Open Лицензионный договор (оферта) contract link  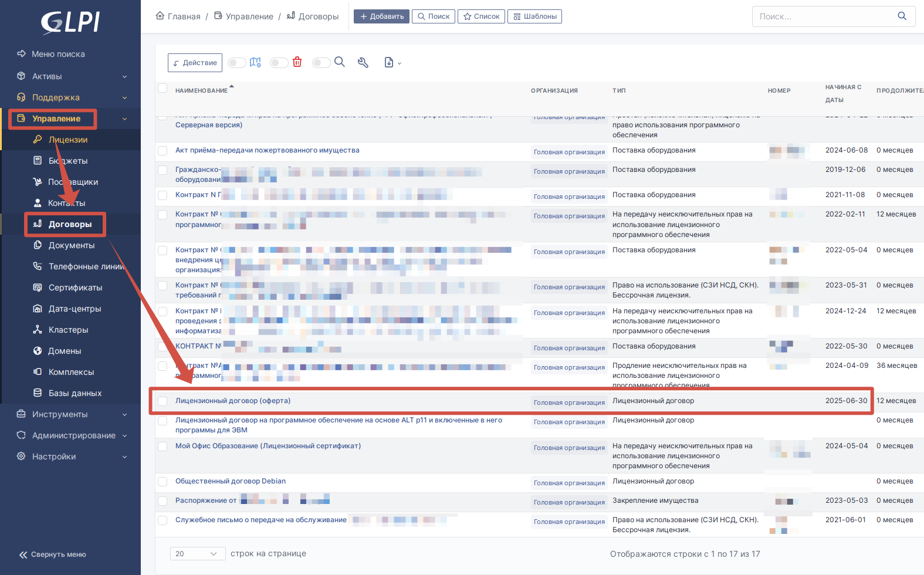tap(233, 401)
